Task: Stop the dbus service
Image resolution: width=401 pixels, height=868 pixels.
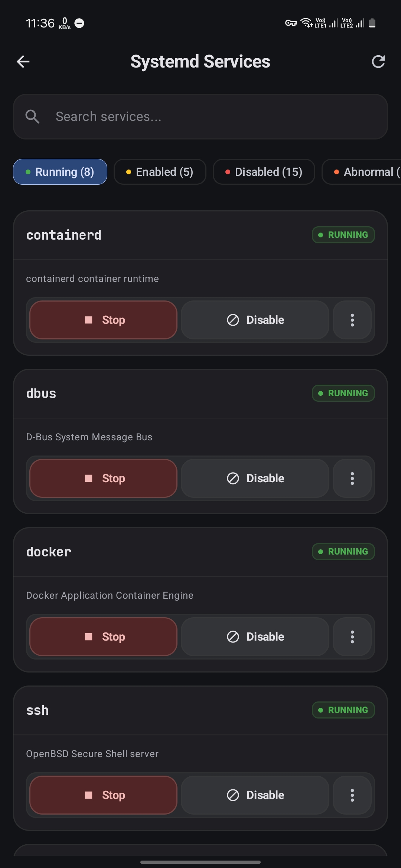Action: pos(103,478)
